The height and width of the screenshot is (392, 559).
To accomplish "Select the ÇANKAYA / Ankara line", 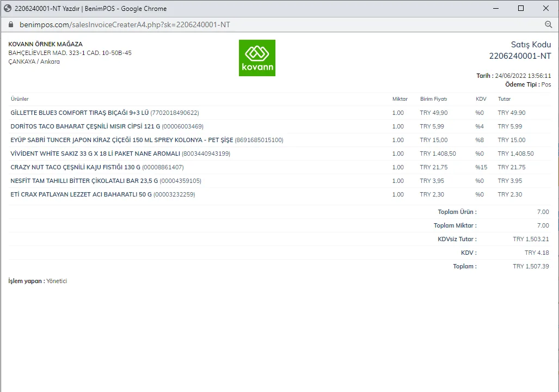I will coord(34,62).
